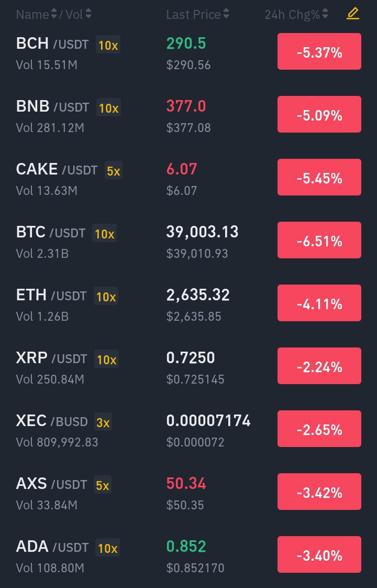Tap the red CAKE -5.45% box
Screen dimensions: 377x588
tap(319, 177)
